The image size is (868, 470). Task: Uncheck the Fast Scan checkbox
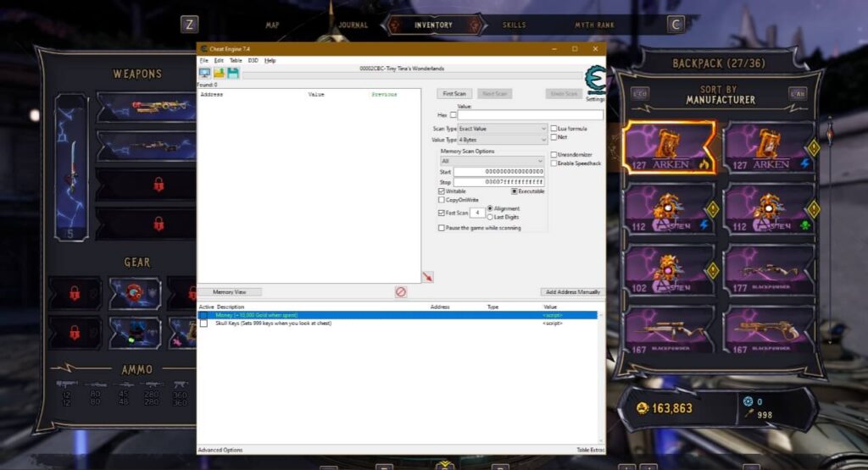coord(441,213)
